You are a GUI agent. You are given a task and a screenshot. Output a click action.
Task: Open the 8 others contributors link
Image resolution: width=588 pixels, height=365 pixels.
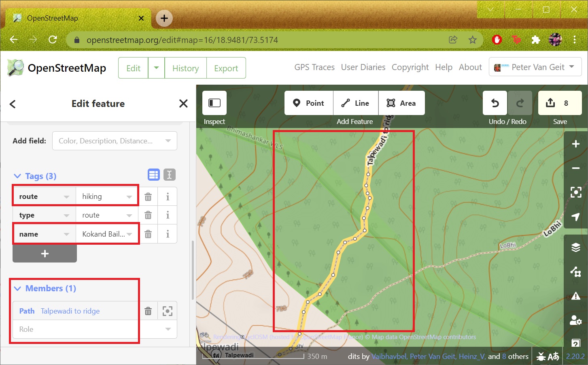pos(515,356)
